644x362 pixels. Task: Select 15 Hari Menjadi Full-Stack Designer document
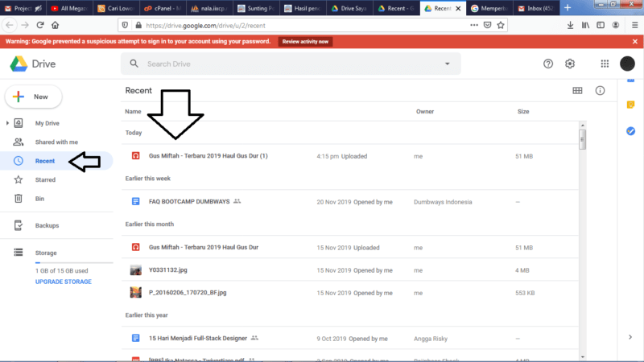tap(349, 338)
